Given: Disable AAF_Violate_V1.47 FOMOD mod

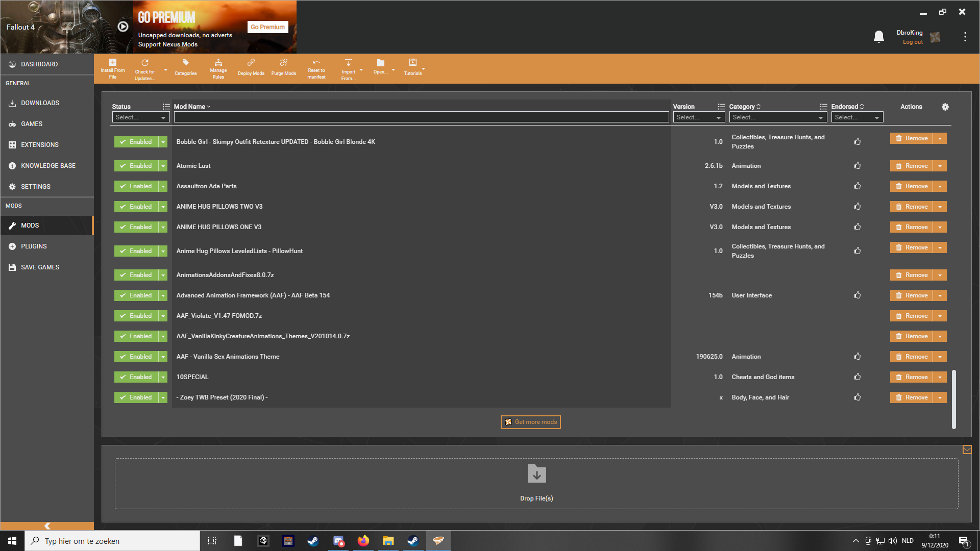Looking at the screenshot, I should pyautogui.click(x=136, y=316).
